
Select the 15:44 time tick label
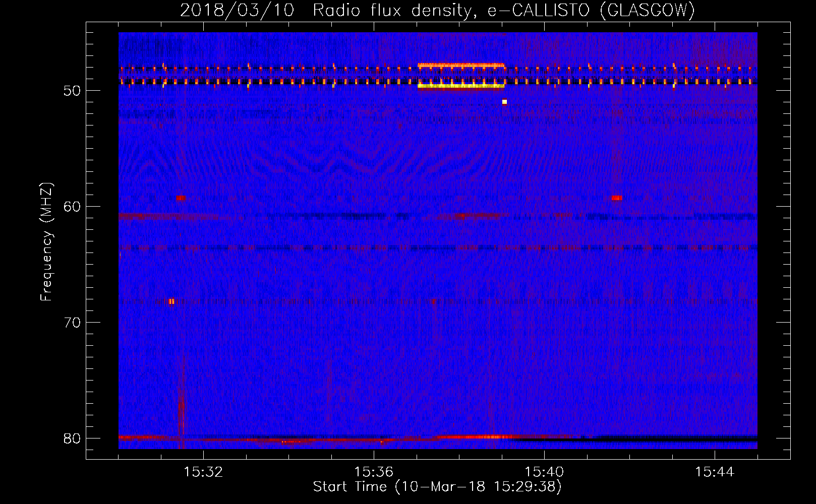tap(715, 472)
